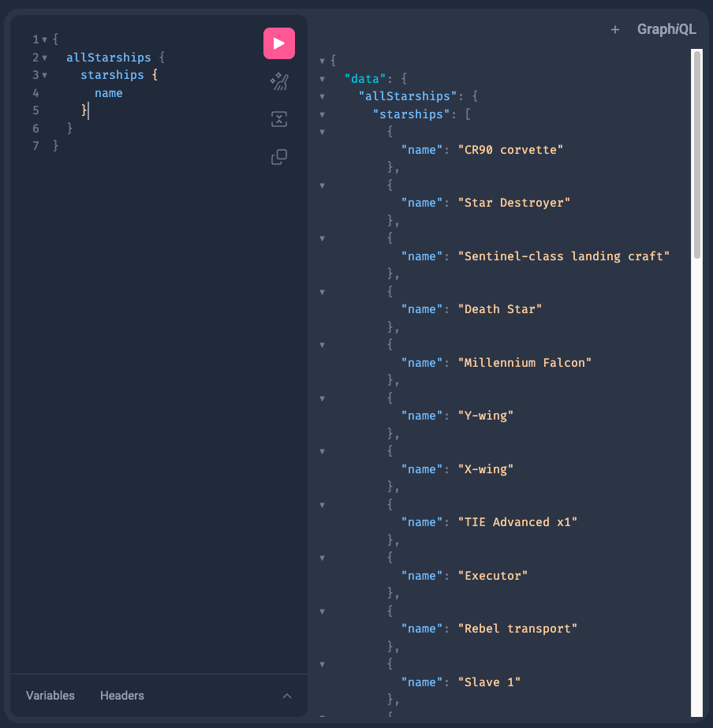The width and height of the screenshot is (713, 728).
Task: Click the allStarships field in the query
Action: click(109, 58)
